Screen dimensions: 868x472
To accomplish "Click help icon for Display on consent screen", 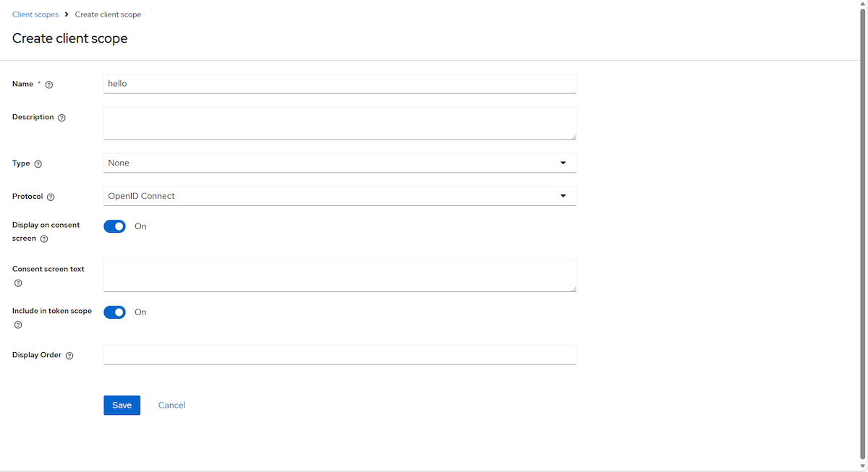I will pos(44,239).
